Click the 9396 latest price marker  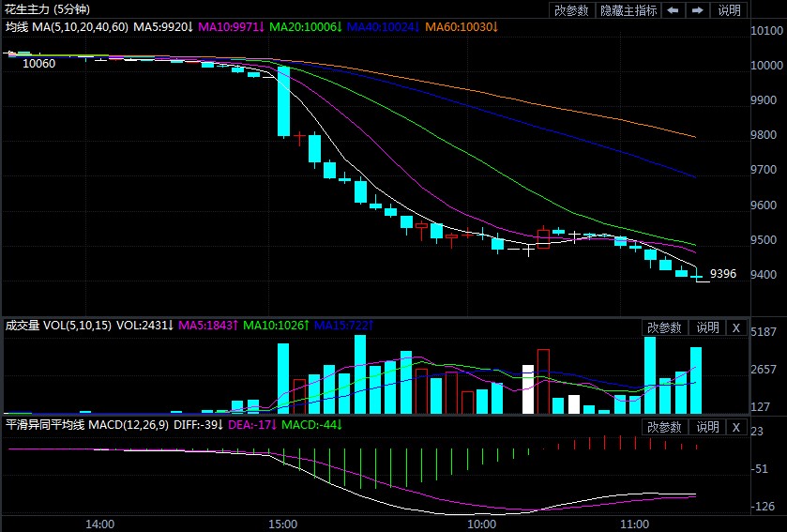coord(723,274)
